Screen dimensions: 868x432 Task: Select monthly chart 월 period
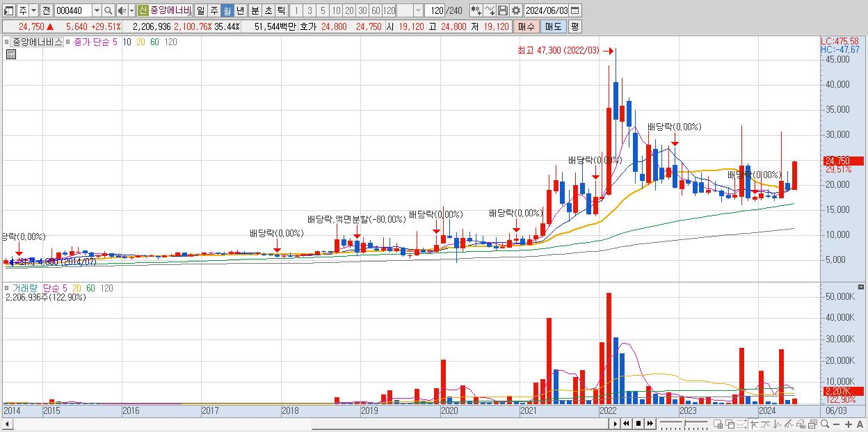(227, 10)
